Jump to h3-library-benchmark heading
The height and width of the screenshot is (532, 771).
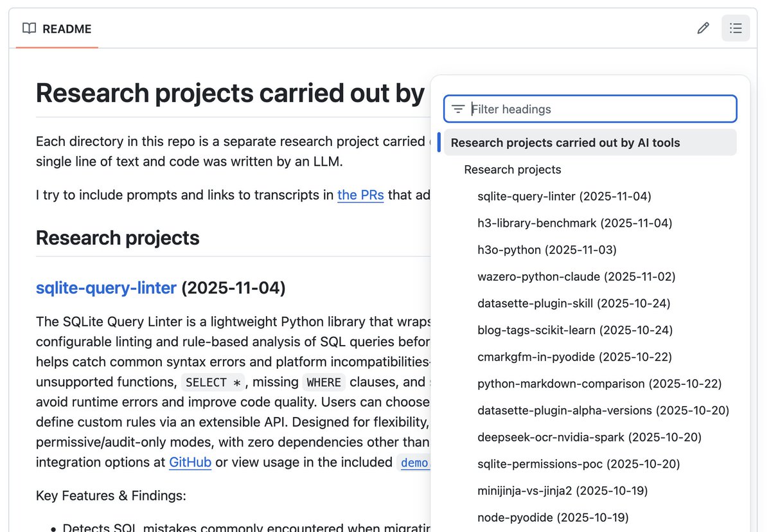[574, 223]
